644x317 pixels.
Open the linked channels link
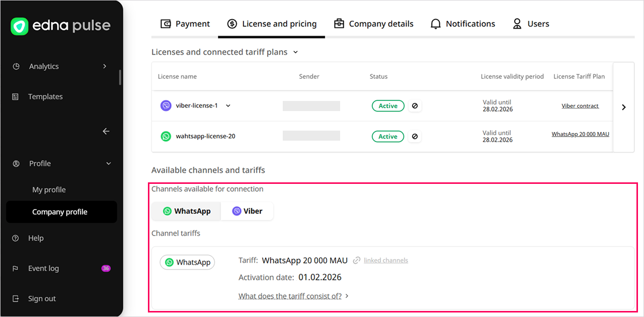pyautogui.click(x=386, y=261)
